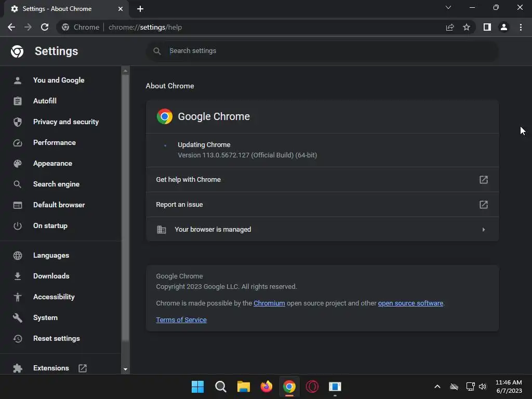Click the address bar URL
This screenshot has height=399, width=532.
coord(145,27)
